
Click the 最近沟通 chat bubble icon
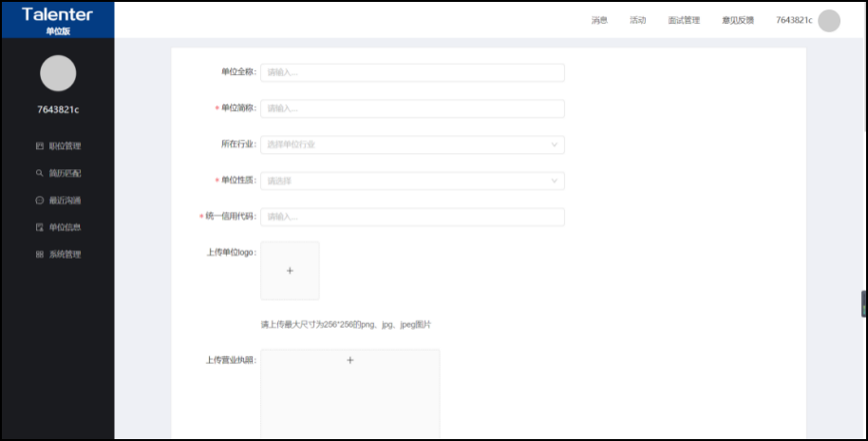(39, 200)
